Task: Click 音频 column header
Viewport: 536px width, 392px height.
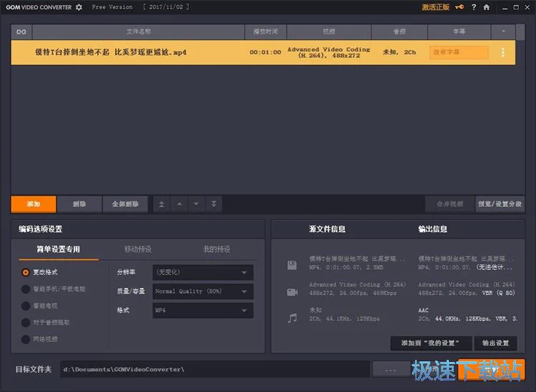Action: (399, 31)
